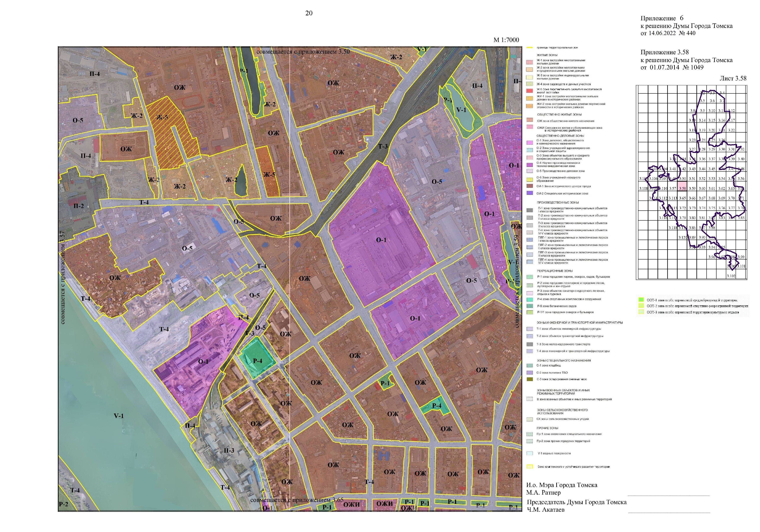Click the ООТ-1 bright green legend swatch

point(641,300)
